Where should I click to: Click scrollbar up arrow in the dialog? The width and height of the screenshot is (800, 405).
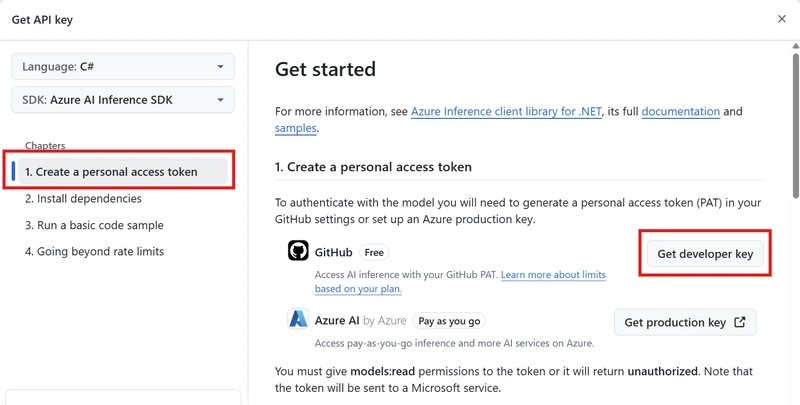point(795,46)
